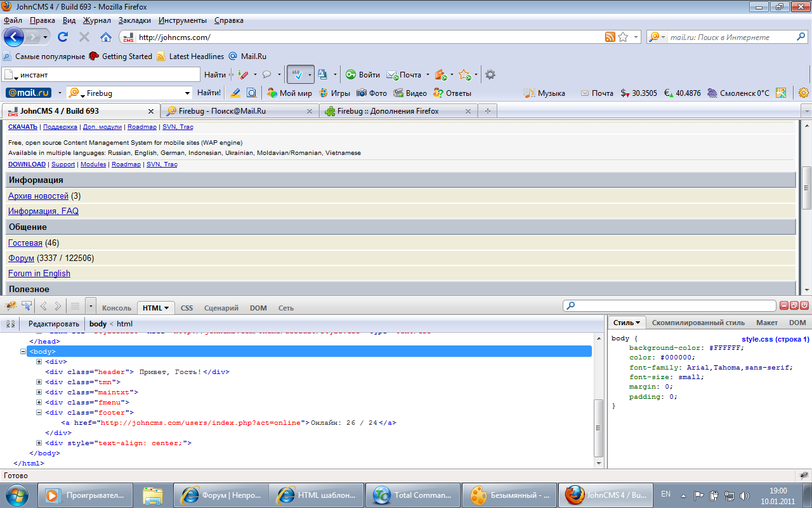Reload the page with the refresh icon
Viewport: 812px width, 508px height.
click(x=63, y=37)
